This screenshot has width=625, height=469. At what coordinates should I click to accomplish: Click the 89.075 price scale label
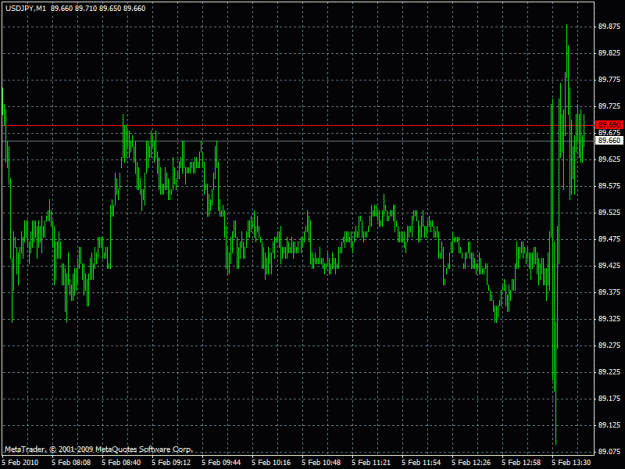pos(609,451)
